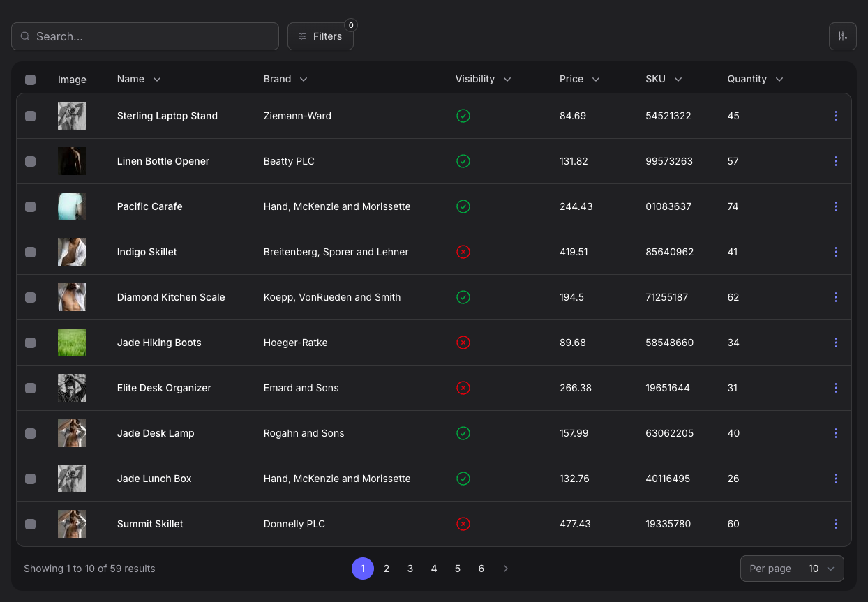Viewport: 868px width, 602px height.
Task: Open the Linen Bottle Opener product thumbnail
Action: [72, 161]
